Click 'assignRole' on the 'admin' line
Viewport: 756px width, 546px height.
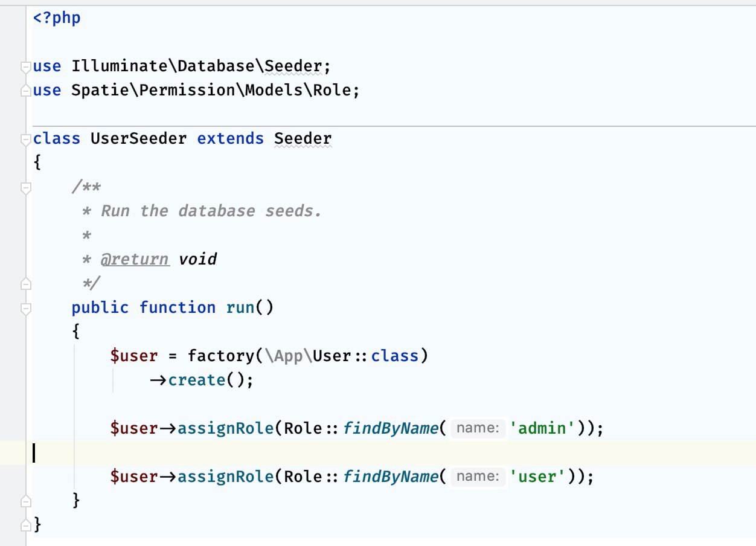[x=226, y=428]
